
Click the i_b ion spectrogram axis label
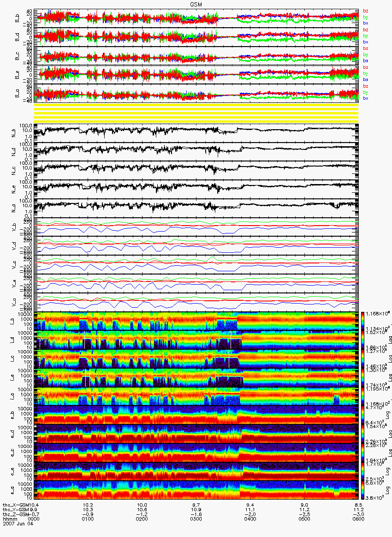tap(12, 321)
